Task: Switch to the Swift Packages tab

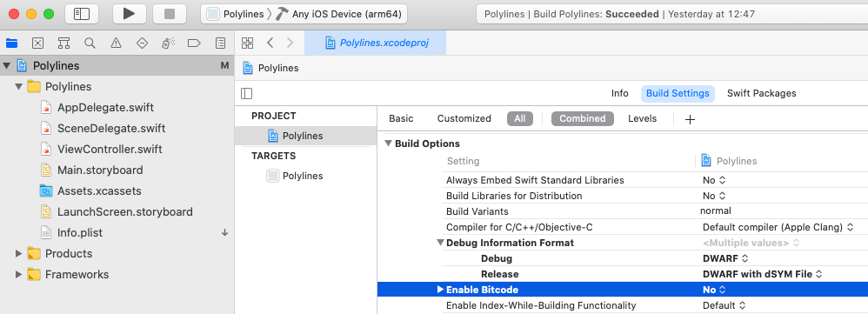Action: 761,94
